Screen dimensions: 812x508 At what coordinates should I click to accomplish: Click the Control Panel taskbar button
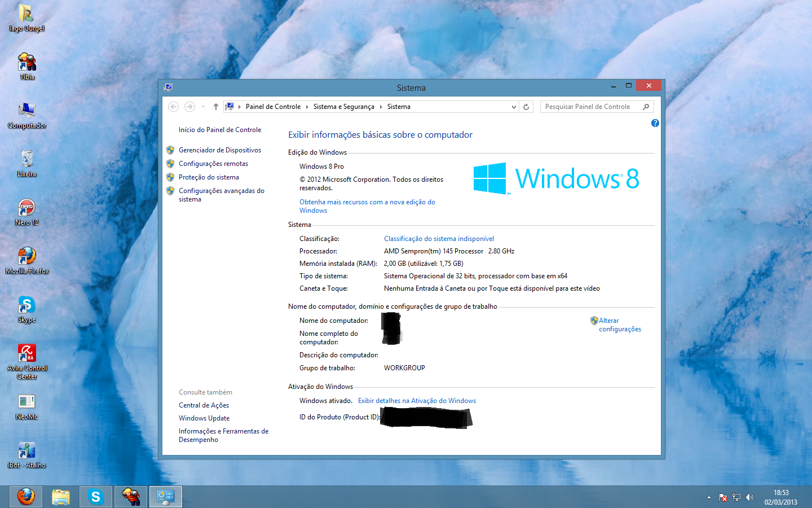click(x=166, y=497)
